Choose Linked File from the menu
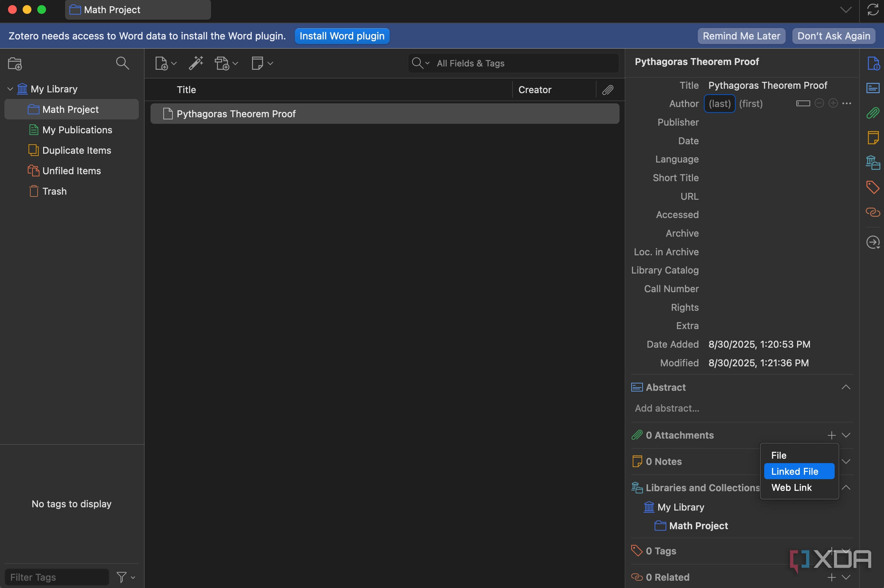Viewport: 884px width, 588px height. [x=799, y=471]
